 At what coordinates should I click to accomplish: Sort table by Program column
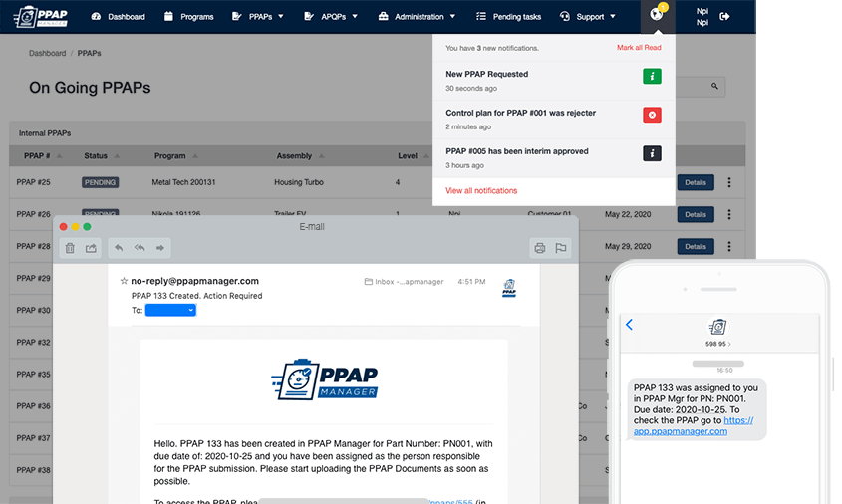176,156
